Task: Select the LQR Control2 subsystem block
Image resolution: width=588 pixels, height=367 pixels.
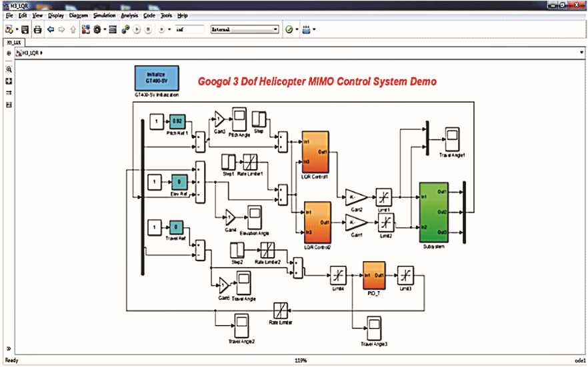Action: (317, 222)
